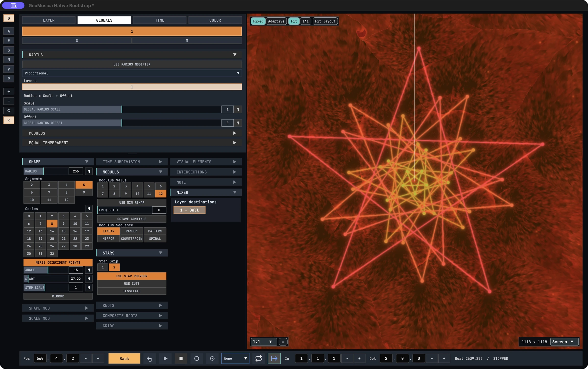
Task: Click the record circle button
Action: (196, 358)
